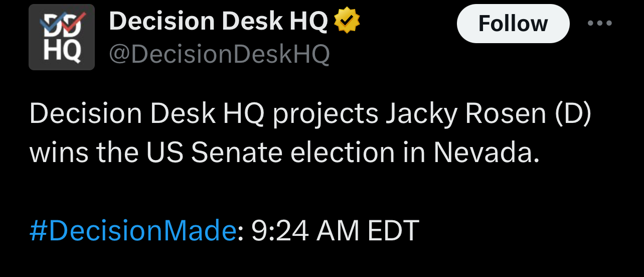
Task: Open the Decision Desk HQ profile avatar
Action: [x=62, y=37]
